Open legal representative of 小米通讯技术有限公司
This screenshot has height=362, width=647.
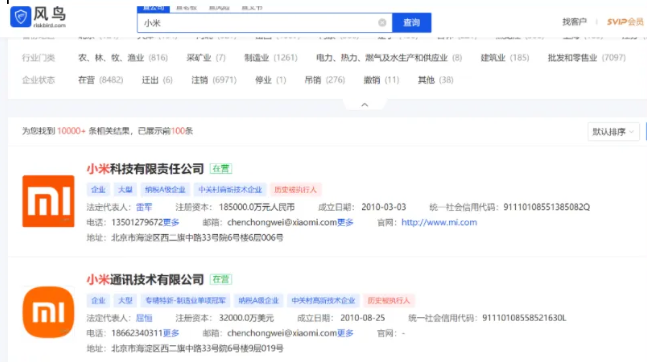pyautogui.click(x=144, y=318)
